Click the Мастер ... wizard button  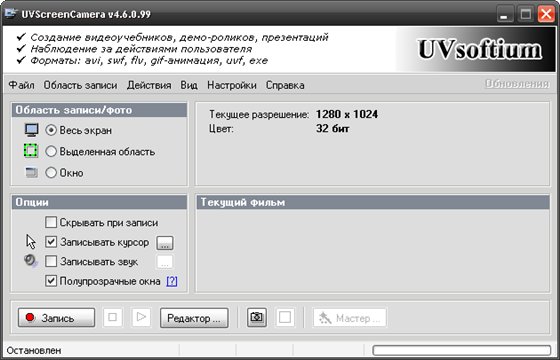pos(350,318)
